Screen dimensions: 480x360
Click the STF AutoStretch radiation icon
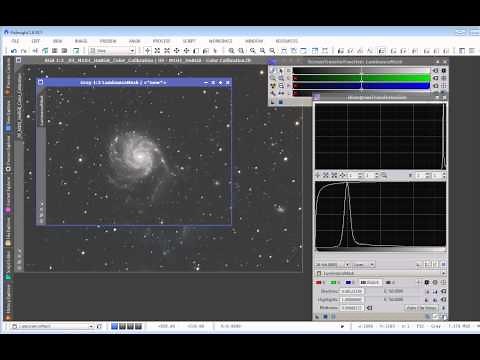273,86
